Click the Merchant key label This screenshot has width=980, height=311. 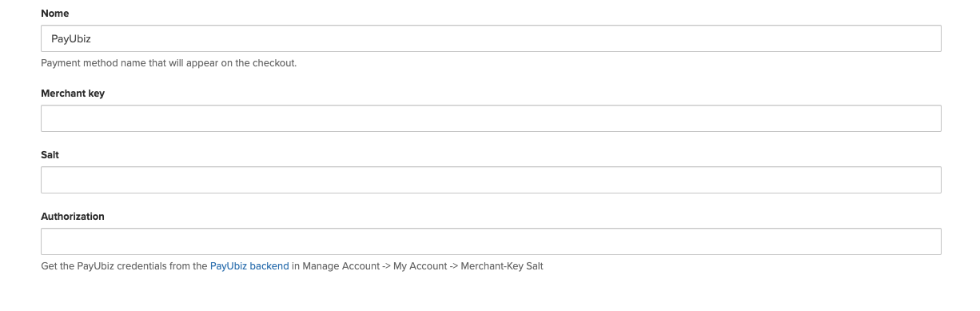click(x=73, y=94)
